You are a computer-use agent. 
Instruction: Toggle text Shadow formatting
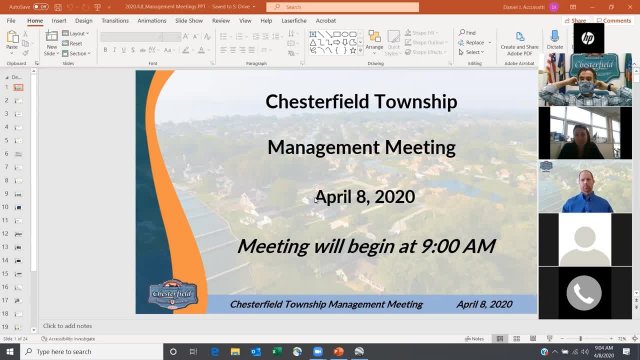133,50
